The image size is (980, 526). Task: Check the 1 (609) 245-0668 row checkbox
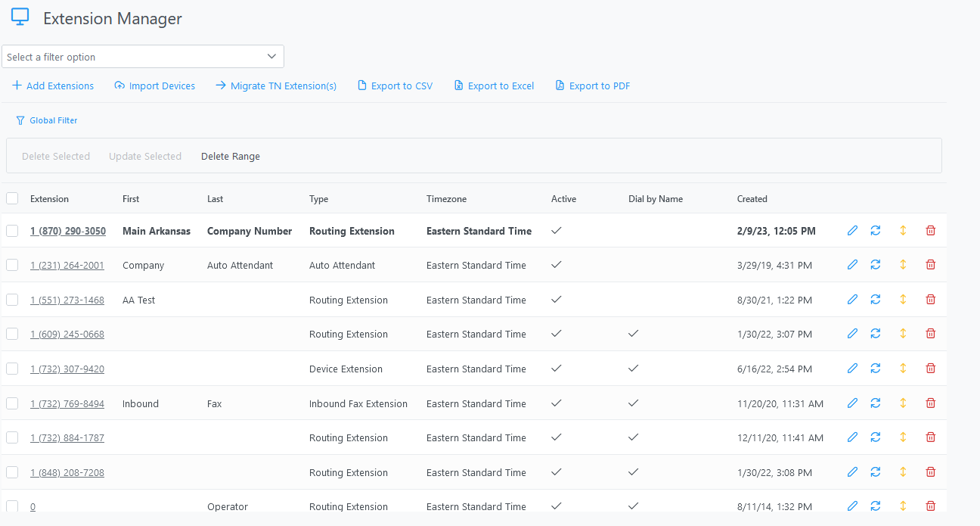[x=12, y=334]
